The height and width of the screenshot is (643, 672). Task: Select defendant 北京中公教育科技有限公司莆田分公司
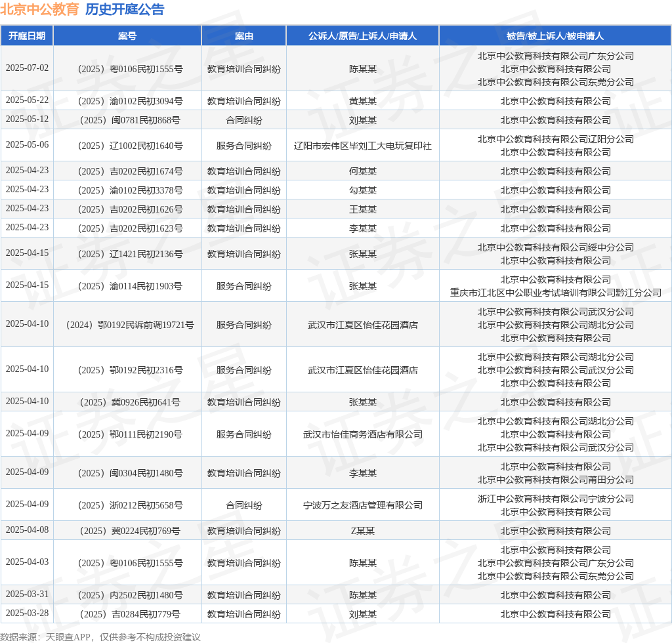click(x=555, y=480)
